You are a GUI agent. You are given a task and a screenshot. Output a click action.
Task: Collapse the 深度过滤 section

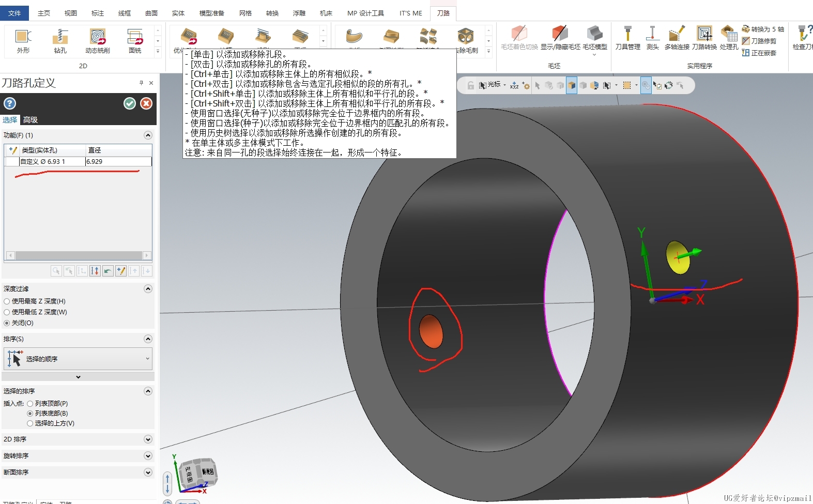point(148,289)
